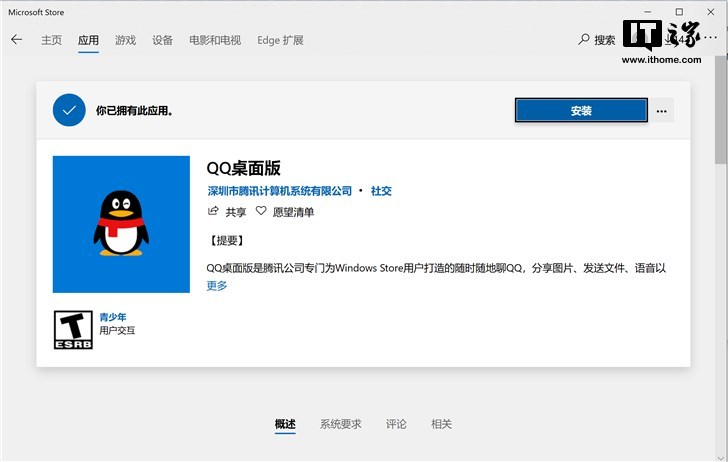Open the 主页 tab

[51, 40]
